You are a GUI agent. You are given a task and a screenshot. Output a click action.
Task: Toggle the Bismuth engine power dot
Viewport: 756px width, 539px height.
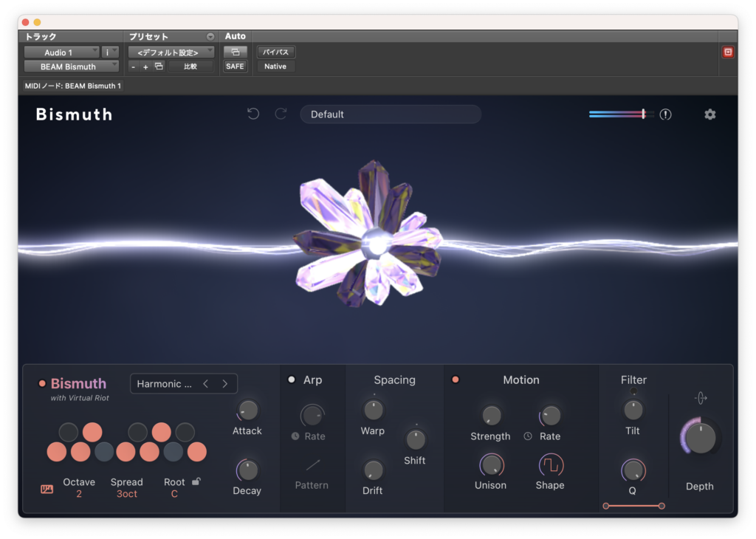tap(42, 384)
